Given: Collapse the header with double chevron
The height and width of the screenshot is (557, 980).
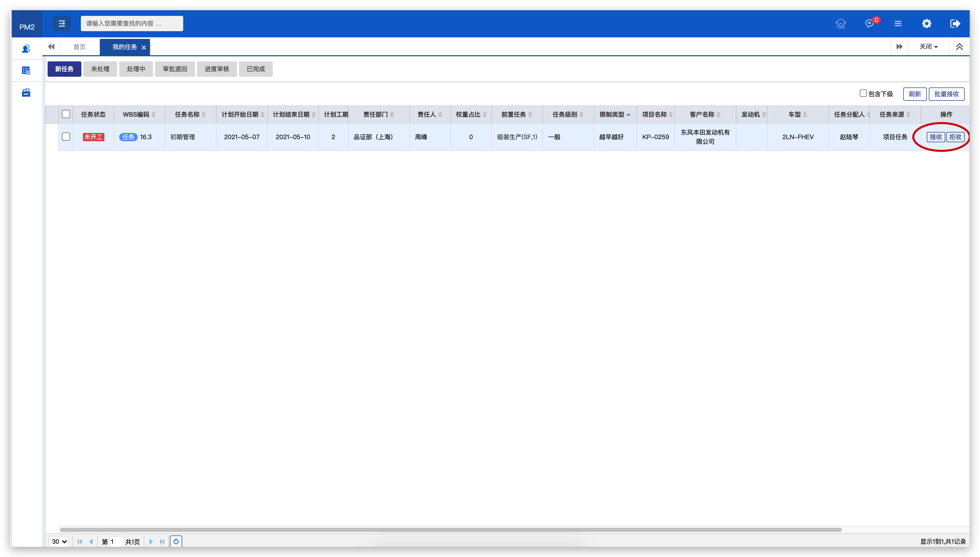Looking at the screenshot, I should pyautogui.click(x=959, y=47).
